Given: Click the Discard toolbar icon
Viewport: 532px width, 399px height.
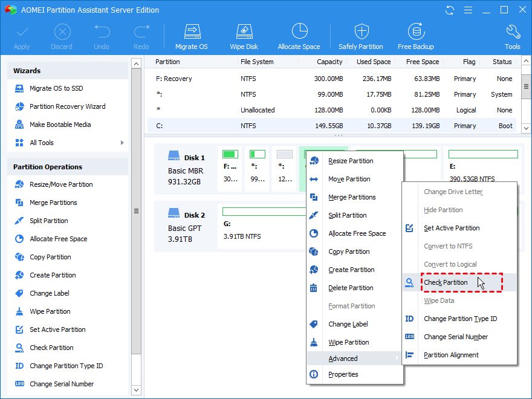Looking at the screenshot, I should click(62, 37).
